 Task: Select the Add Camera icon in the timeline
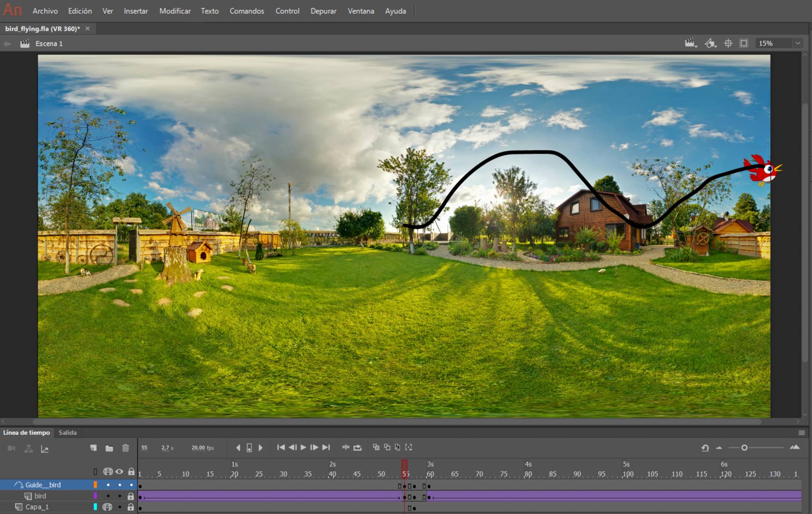pyautogui.click(x=11, y=448)
